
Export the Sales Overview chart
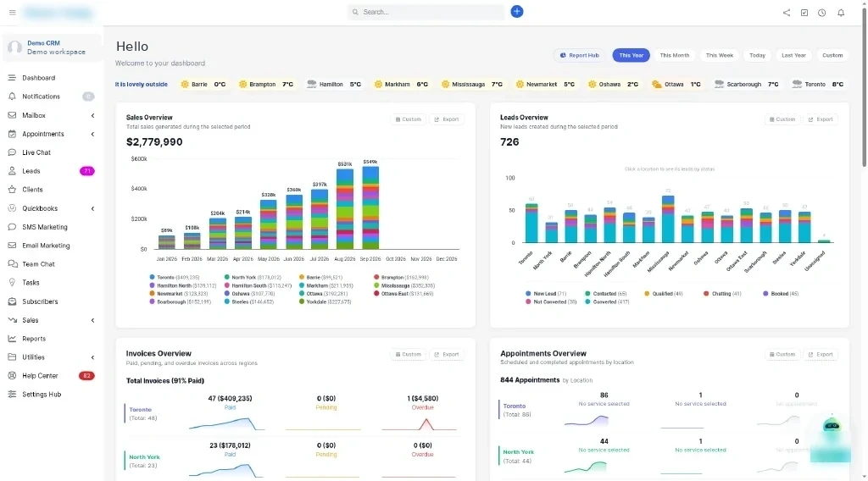point(446,119)
